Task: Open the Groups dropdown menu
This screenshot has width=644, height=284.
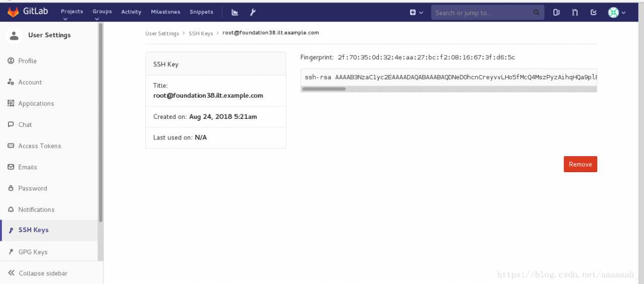Action: click(102, 14)
